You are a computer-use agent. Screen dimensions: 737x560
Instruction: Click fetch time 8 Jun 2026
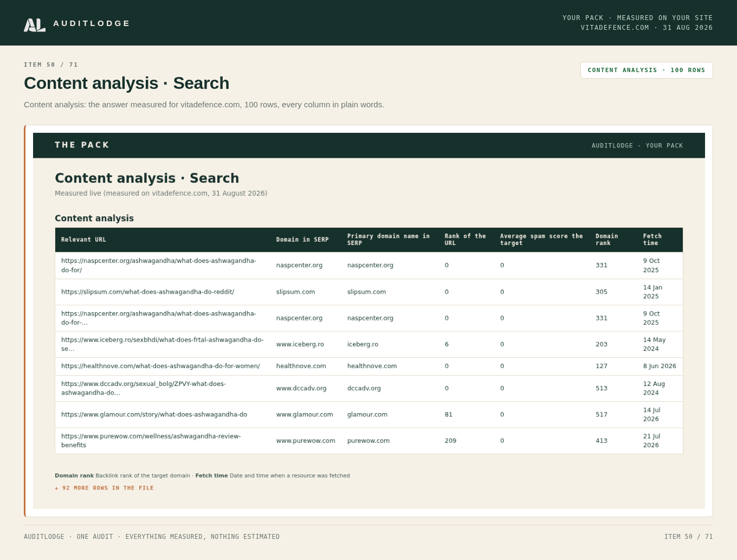coord(660,366)
